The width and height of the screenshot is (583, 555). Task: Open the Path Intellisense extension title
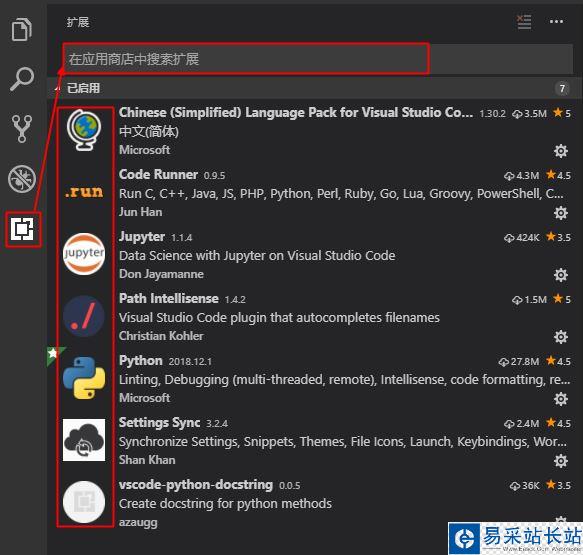point(169,299)
